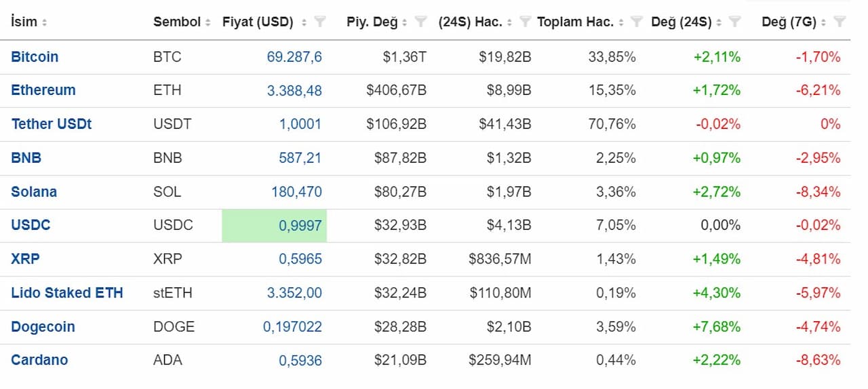Select Tether 24h volume $41,43B

coord(504,124)
